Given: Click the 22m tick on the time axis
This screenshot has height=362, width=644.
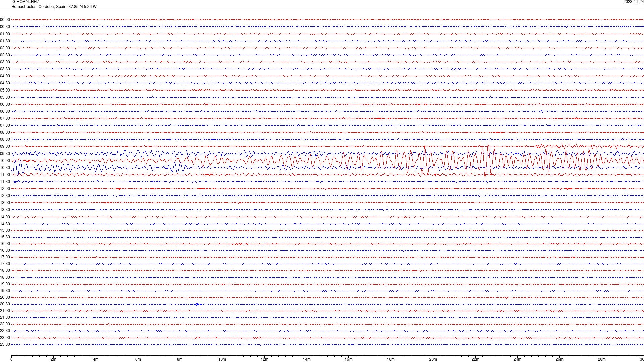Looking at the screenshot, I should tap(475, 359).
